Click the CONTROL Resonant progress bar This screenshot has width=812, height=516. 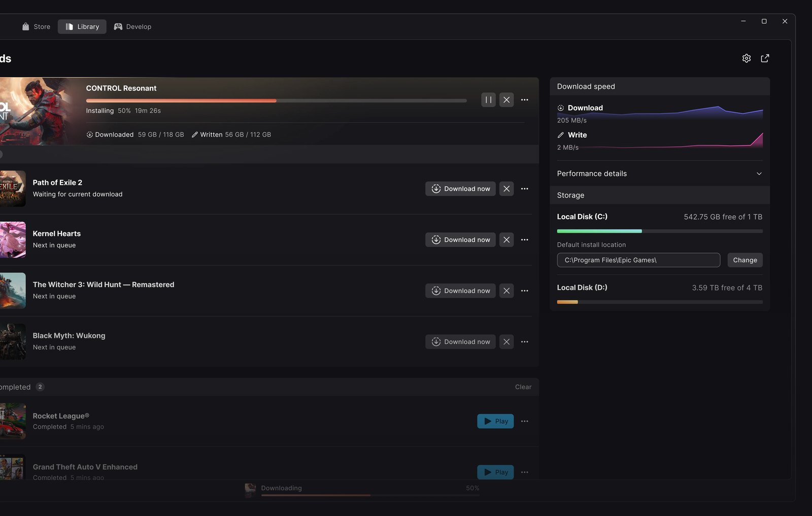[276, 101]
